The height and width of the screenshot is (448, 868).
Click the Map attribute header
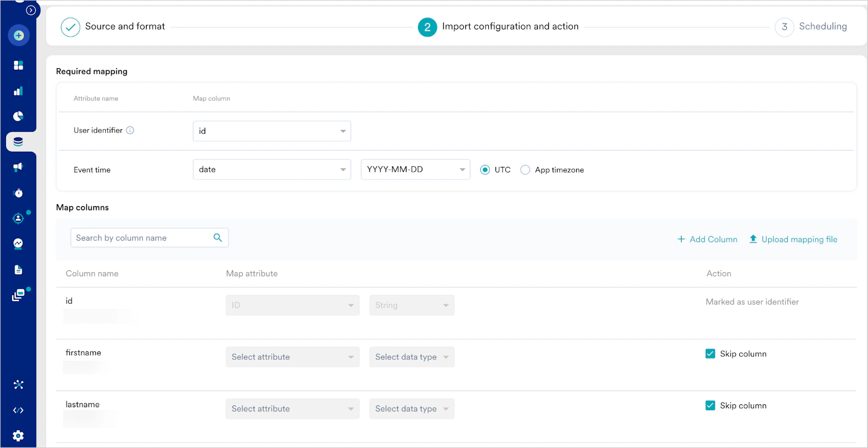click(252, 273)
